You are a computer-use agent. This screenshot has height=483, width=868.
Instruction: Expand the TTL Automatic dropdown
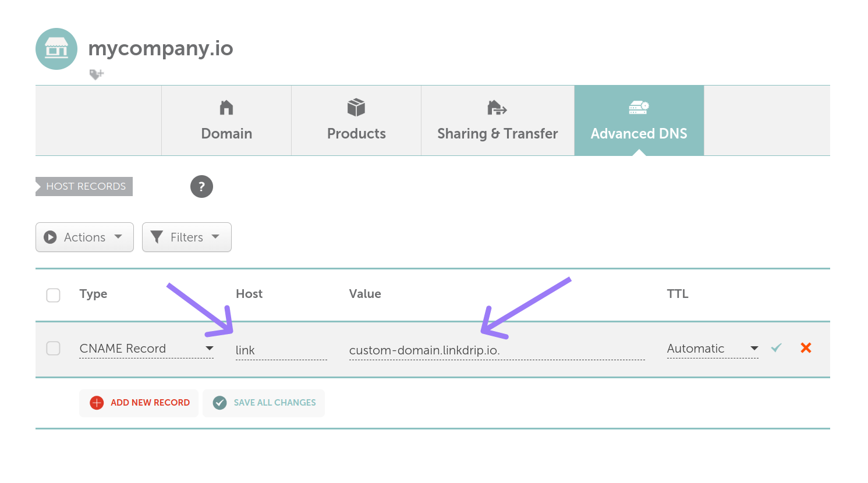[711, 348]
